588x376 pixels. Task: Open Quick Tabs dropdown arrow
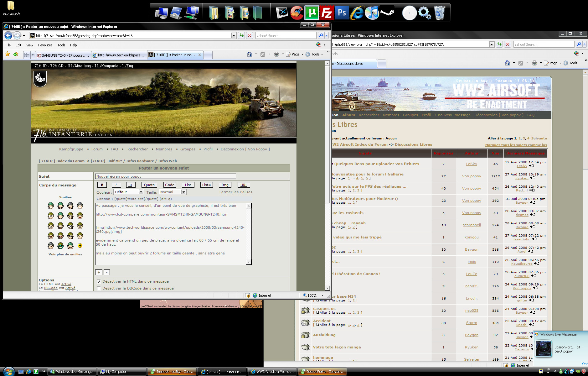tap(33, 55)
